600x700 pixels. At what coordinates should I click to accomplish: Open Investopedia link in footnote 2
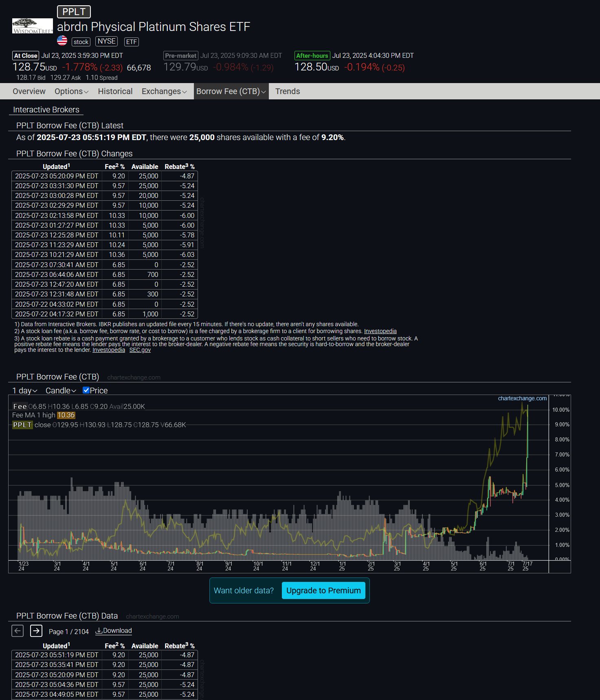click(x=380, y=331)
